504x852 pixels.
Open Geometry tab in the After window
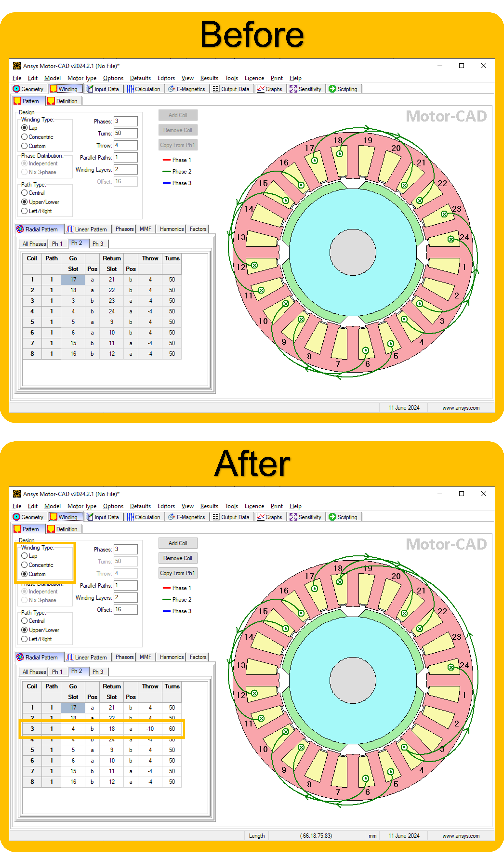pyautogui.click(x=28, y=517)
